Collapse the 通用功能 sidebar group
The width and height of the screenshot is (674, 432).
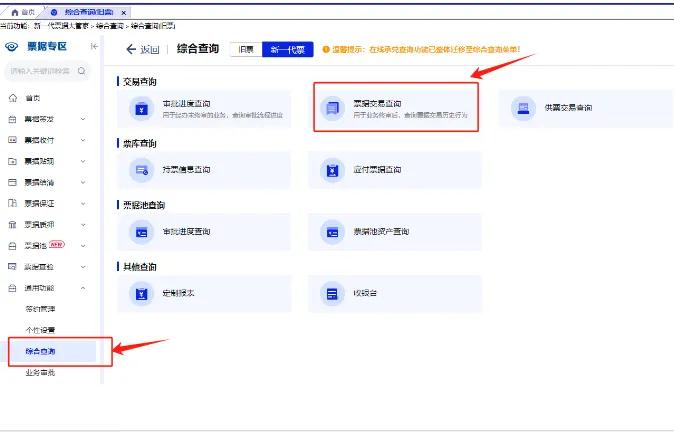click(82, 288)
